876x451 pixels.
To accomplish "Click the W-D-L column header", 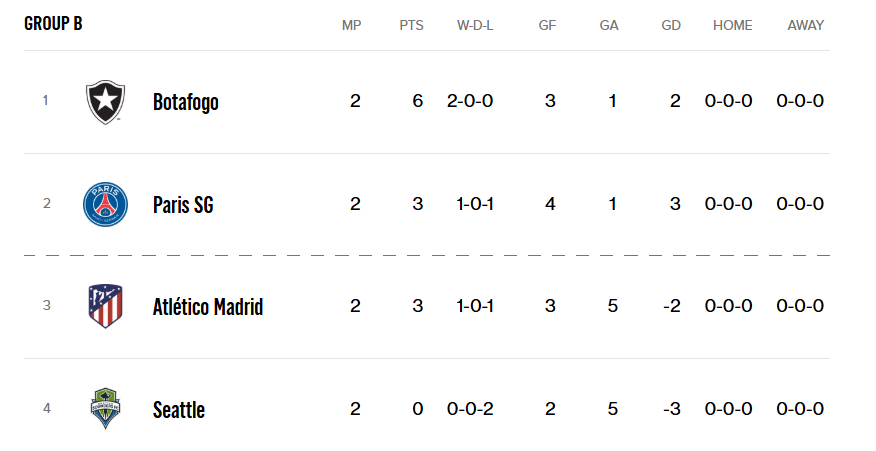I will [x=475, y=25].
